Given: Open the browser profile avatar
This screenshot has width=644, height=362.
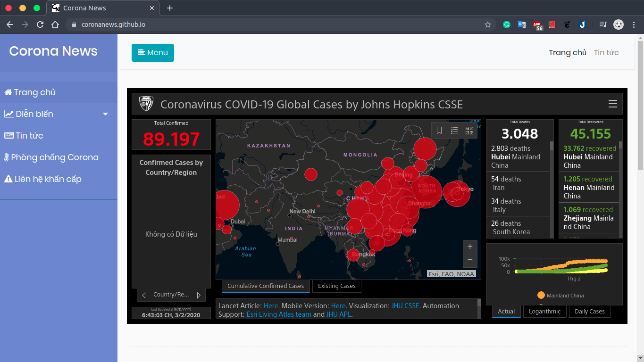Looking at the screenshot, I should [x=619, y=25].
